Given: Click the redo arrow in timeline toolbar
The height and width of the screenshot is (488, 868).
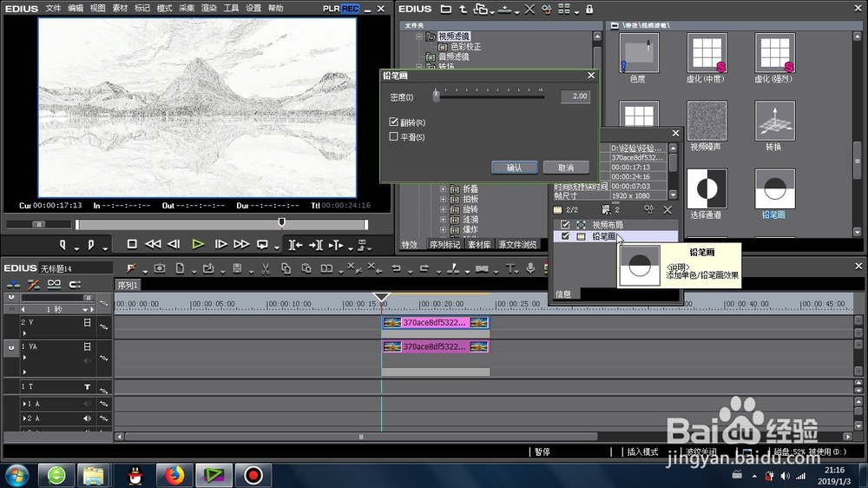Looking at the screenshot, I should 424,268.
